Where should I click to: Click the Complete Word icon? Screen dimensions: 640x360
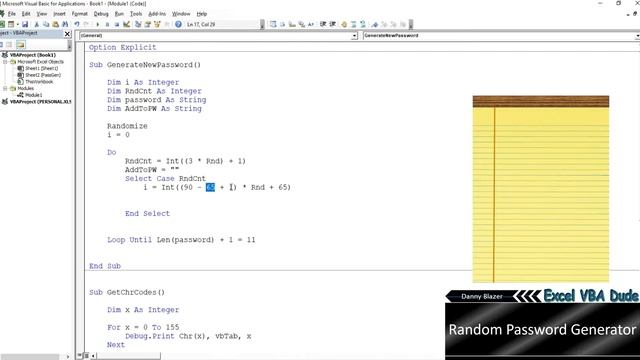[x=311, y=24]
